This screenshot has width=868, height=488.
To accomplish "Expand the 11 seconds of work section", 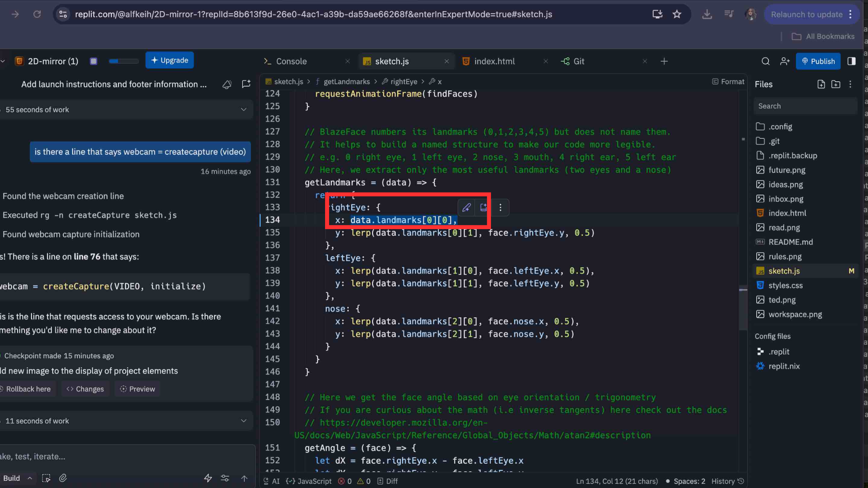I will pyautogui.click(x=244, y=421).
